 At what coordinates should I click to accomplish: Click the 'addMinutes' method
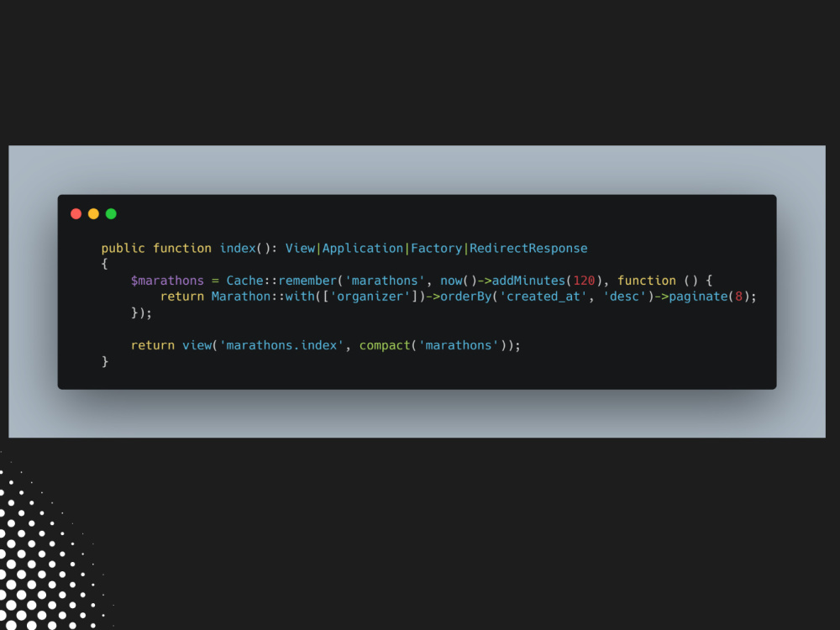[528, 281]
